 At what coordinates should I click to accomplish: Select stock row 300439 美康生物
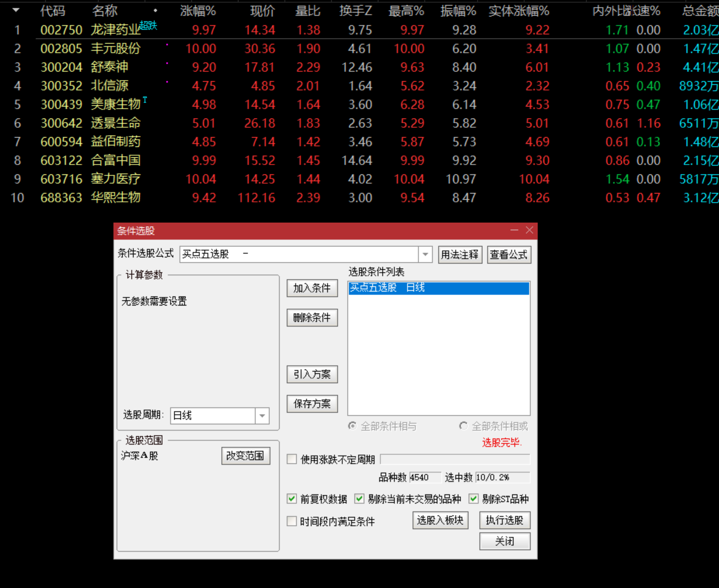pos(359,105)
